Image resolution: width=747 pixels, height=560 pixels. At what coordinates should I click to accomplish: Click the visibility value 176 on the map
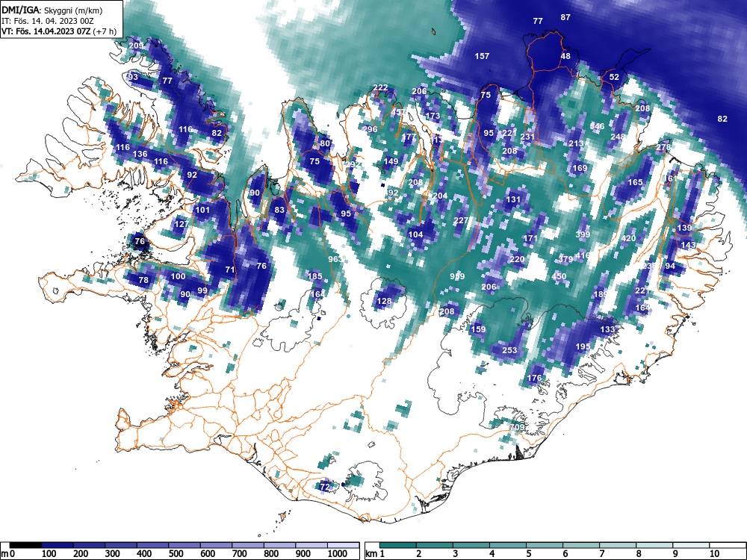[x=535, y=378]
